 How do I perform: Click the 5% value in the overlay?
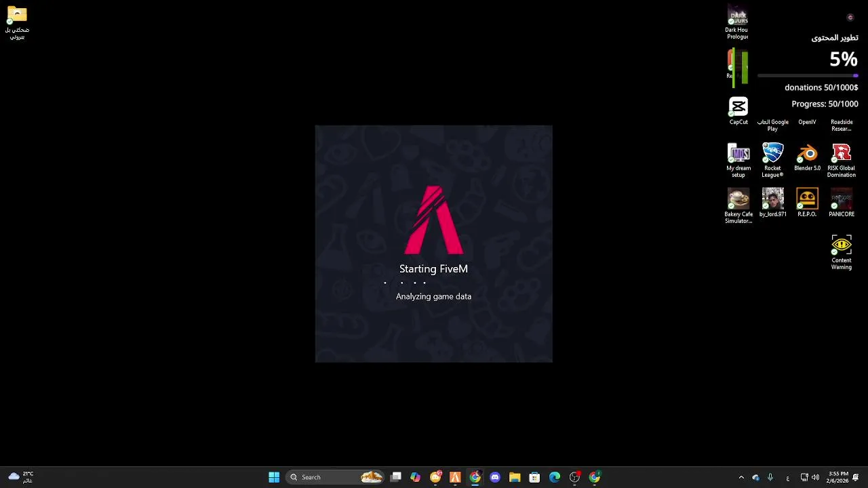pos(844,60)
